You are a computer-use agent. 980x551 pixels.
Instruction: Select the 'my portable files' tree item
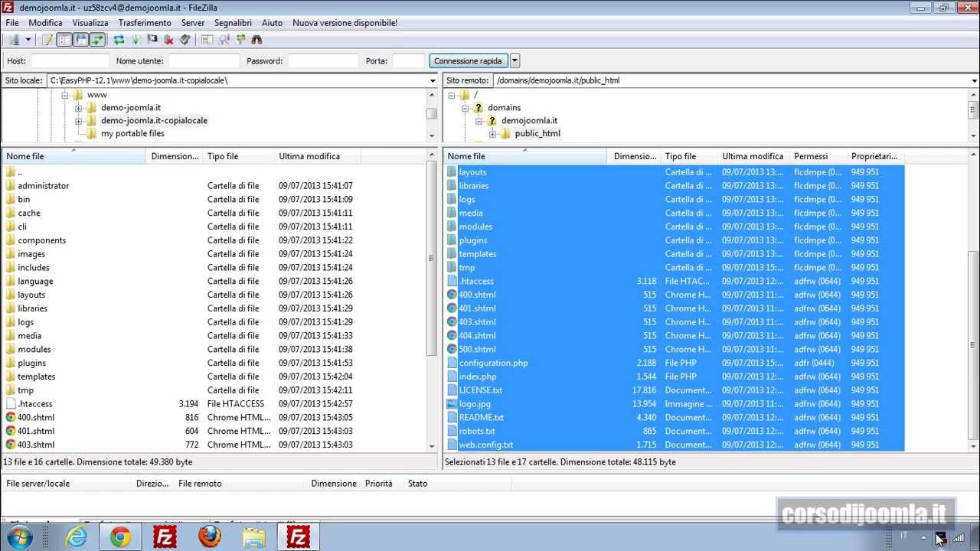(x=132, y=134)
